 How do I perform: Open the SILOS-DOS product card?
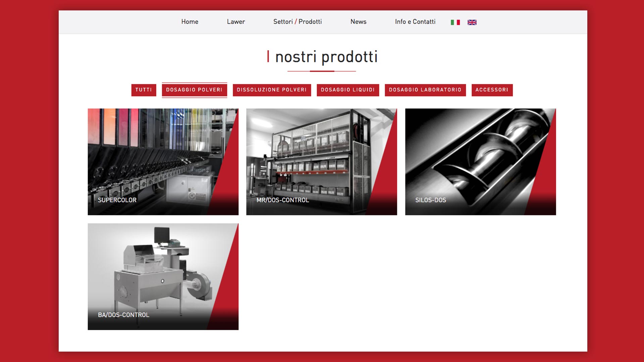(481, 162)
